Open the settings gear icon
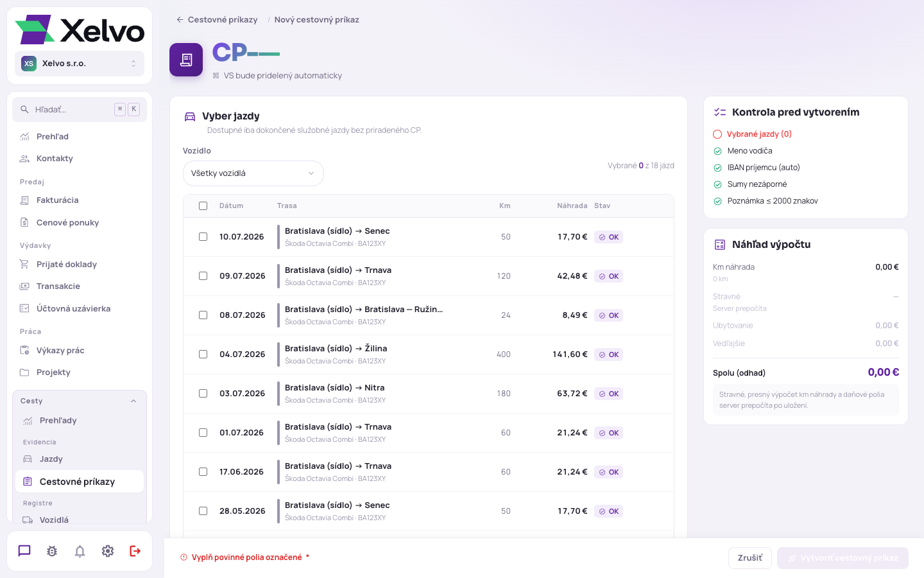The height and width of the screenshot is (578, 924). click(108, 551)
